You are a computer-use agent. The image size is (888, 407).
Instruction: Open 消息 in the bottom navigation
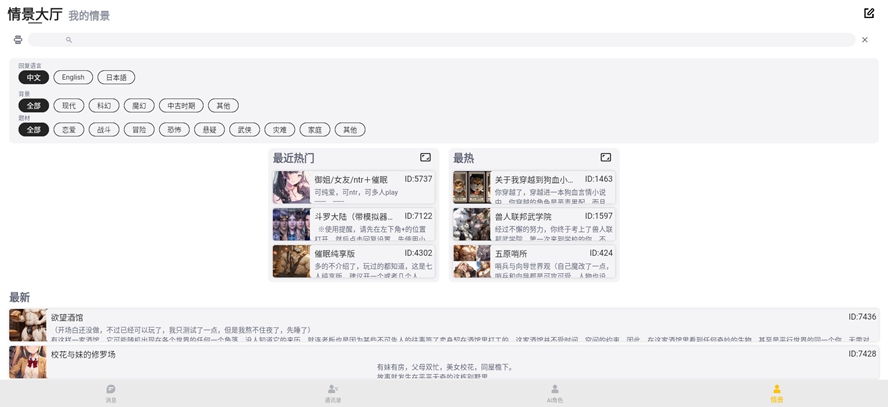pyautogui.click(x=111, y=393)
